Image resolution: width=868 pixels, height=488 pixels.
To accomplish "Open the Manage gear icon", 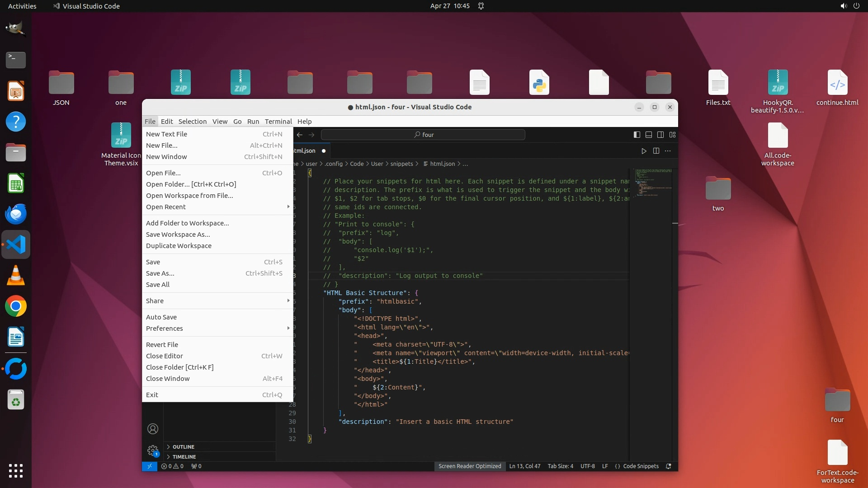I will (x=153, y=450).
